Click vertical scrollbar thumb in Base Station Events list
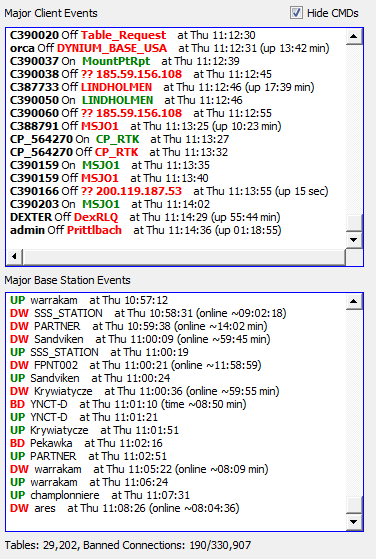376x559 pixels. [354, 505]
